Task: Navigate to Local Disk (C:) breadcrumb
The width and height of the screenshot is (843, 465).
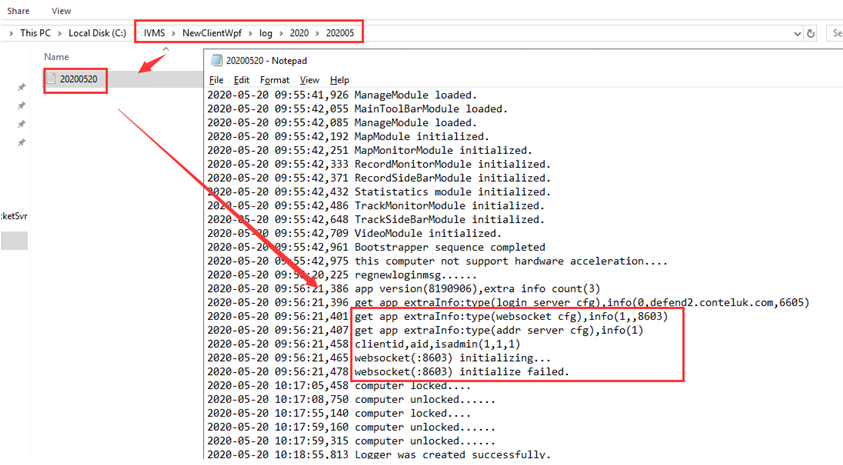Action: [97, 33]
